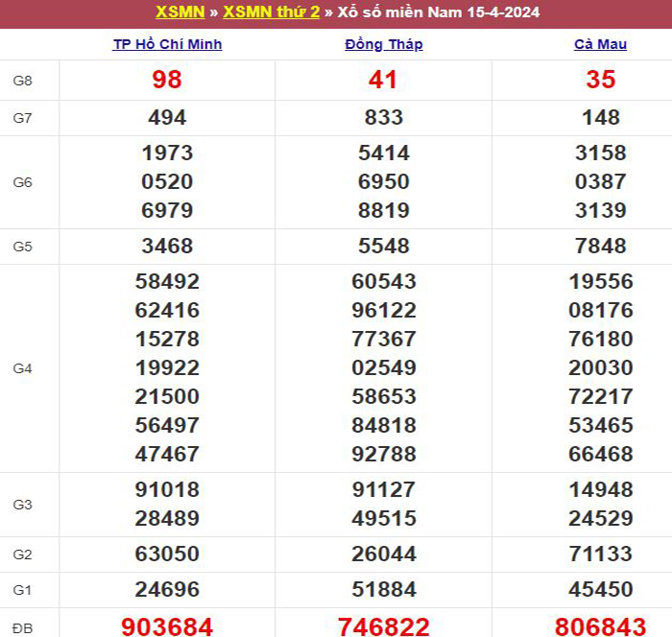This screenshot has width=672, height=637.
Task: Select G8 result 98
Action: coord(167,80)
